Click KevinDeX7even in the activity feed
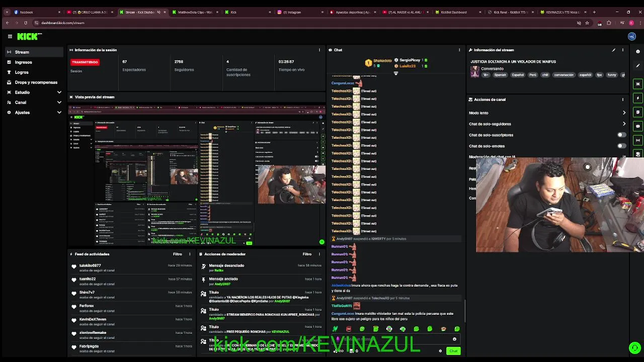The image size is (644, 362). pyautogui.click(x=93, y=319)
